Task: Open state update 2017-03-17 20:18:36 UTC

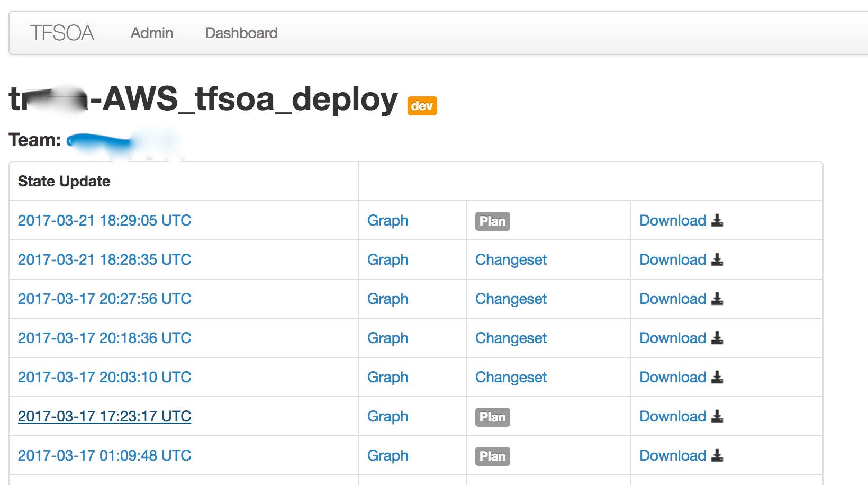Action: tap(105, 338)
